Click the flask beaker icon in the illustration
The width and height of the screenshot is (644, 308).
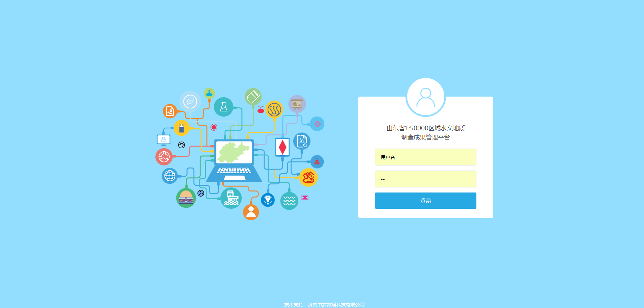point(224,107)
